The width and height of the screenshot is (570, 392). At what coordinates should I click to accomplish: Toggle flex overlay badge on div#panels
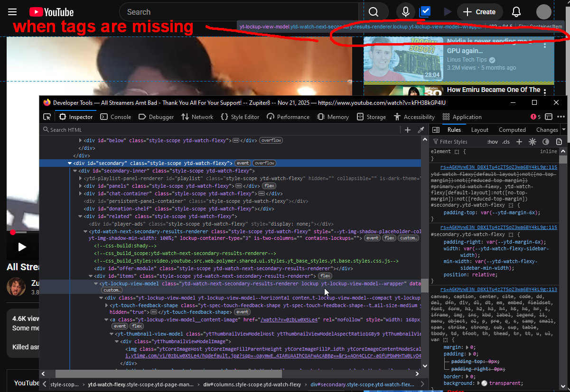coord(270,186)
